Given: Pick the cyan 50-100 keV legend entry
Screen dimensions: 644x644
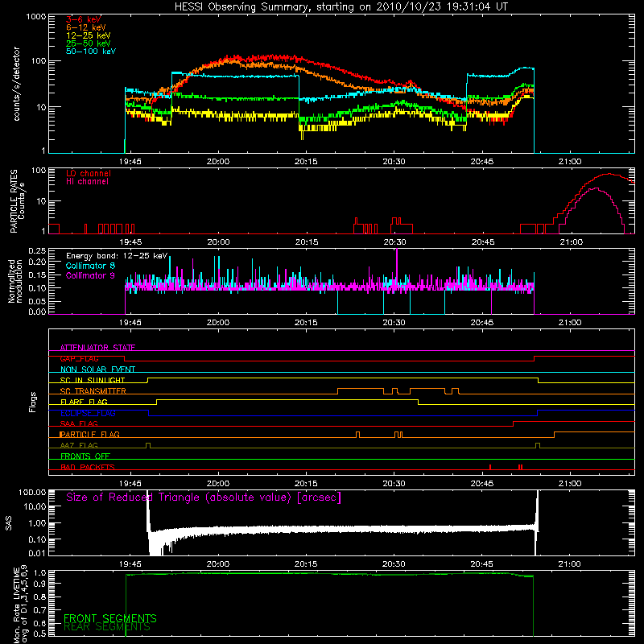Looking at the screenshot, I should click(91, 52).
